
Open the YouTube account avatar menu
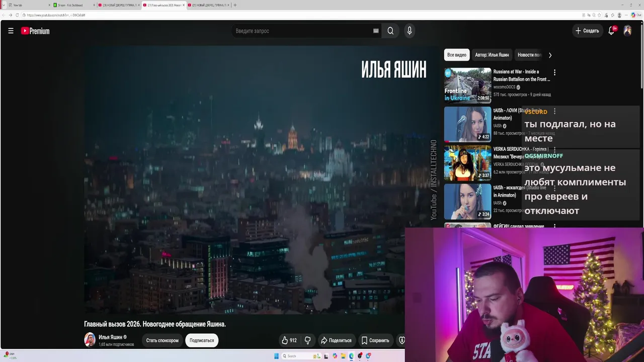[x=627, y=31]
